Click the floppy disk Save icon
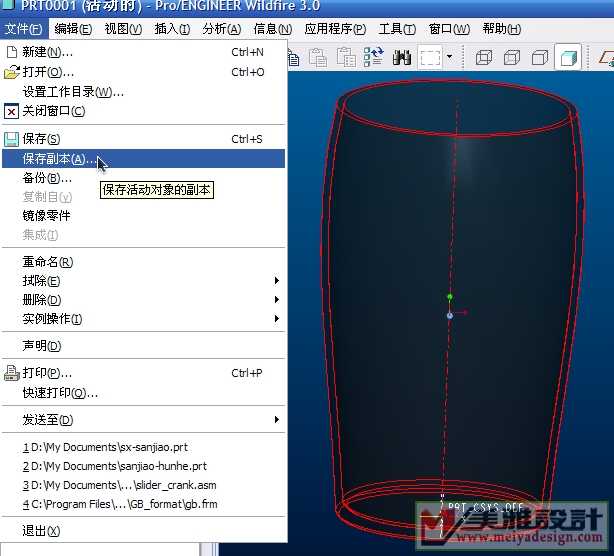614x556 pixels. (11, 139)
